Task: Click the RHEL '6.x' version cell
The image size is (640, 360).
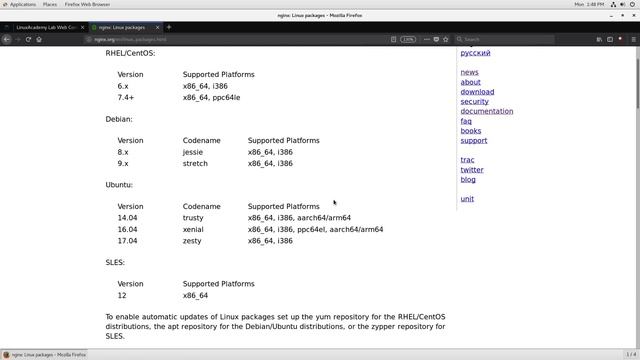Action: pos(123,86)
